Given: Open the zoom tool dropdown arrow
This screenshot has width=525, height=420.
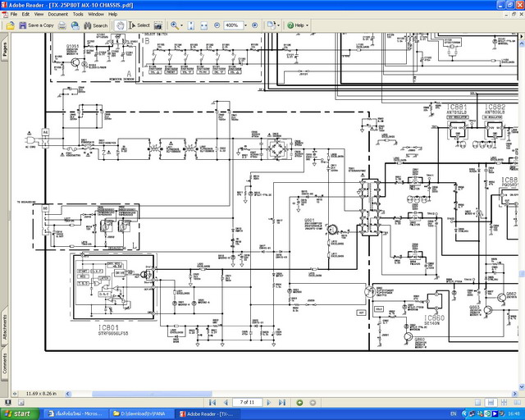Looking at the screenshot, I should click(x=182, y=25).
